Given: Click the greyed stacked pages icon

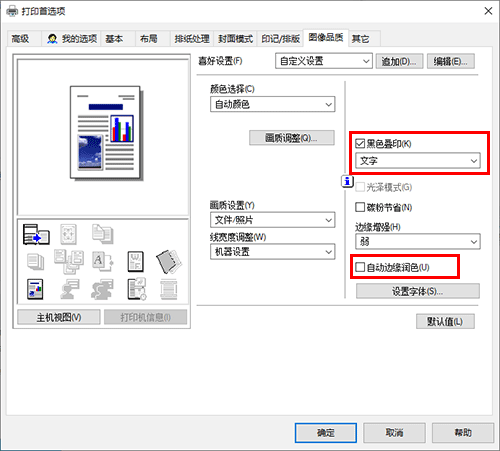Looking at the screenshot, I should tap(35, 262).
